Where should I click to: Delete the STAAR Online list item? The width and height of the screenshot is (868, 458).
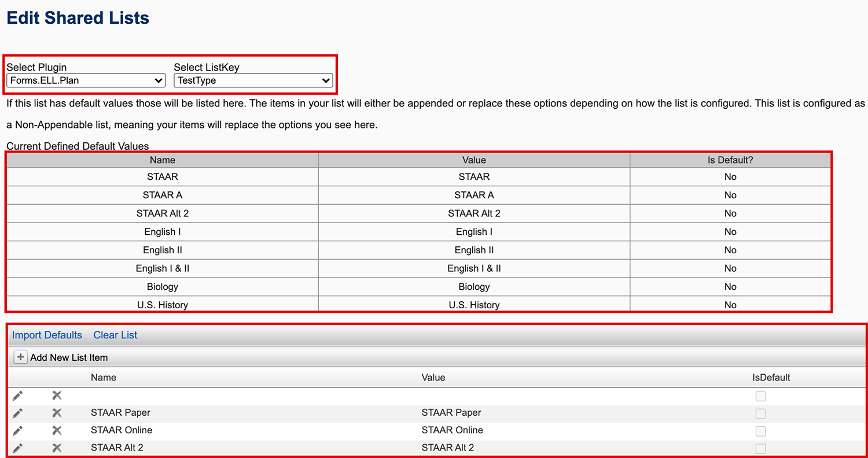[x=57, y=430]
